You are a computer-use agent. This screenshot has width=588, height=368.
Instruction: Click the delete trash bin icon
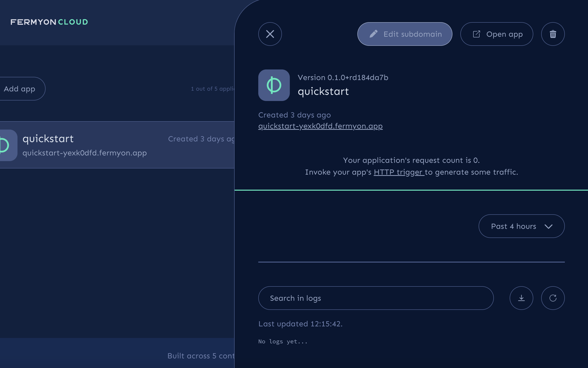553,34
